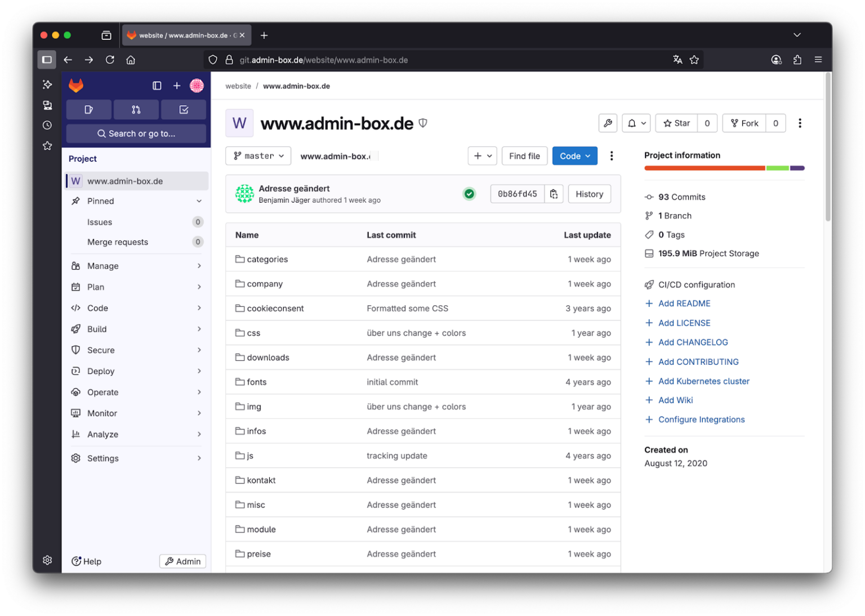Click the GitLab fox logo
Viewport: 865px width, 616px height.
click(76, 86)
